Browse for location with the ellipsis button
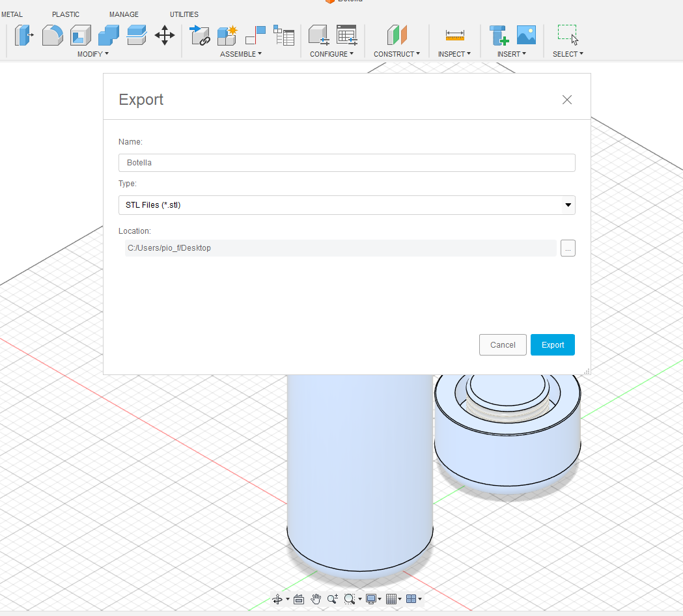Viewport: 683px width, 616px height. pyautogui.click(x=567, y=248)
